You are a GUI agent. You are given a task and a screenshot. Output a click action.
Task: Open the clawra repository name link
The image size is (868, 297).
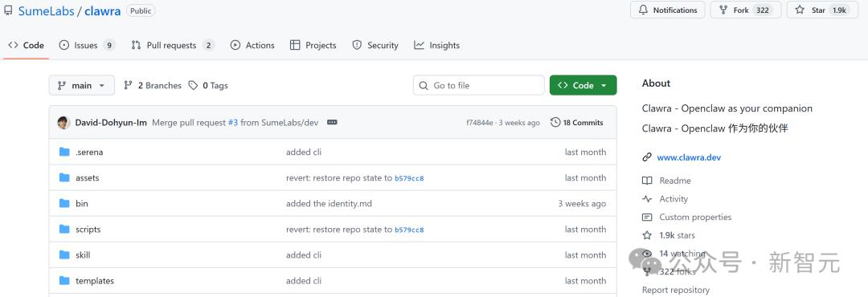click(x=102, y=10)
